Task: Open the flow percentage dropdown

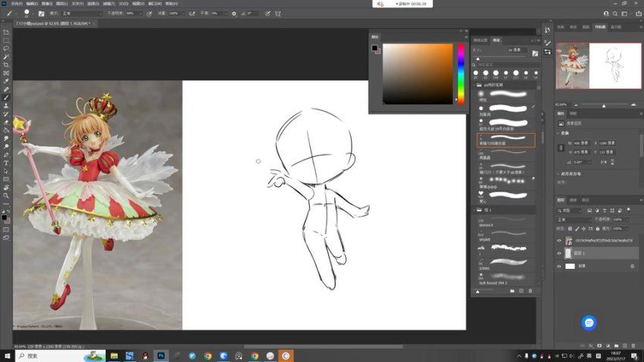Action: 183,14
